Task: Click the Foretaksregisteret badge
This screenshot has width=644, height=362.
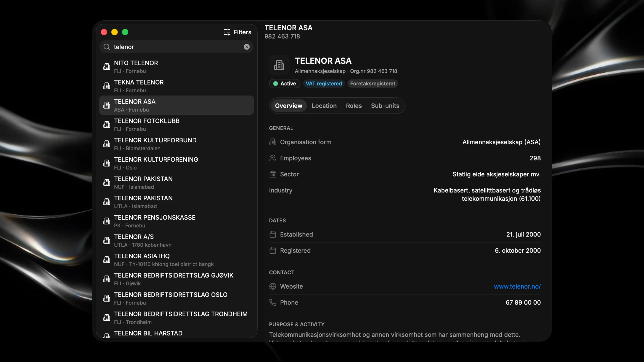Action: click(373, 83)
